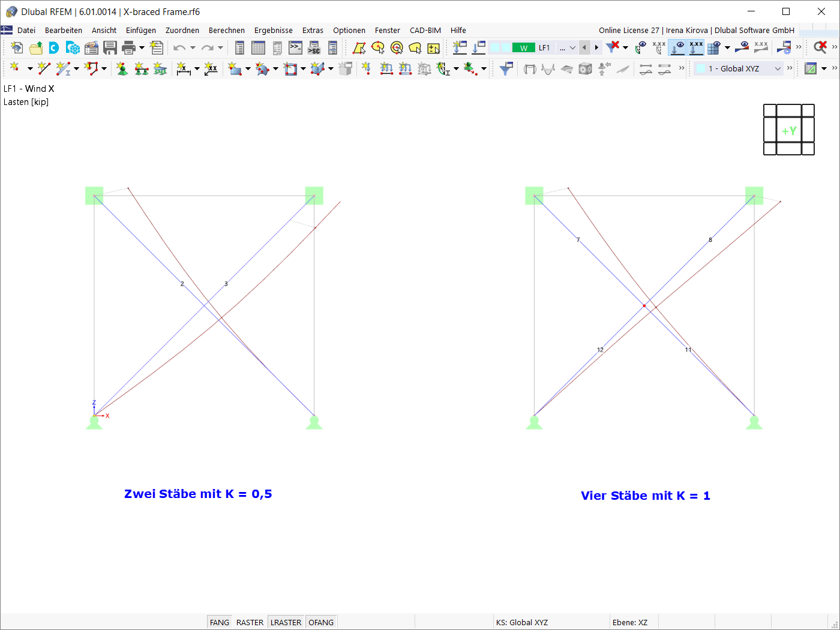Toggle FANG snap in status bar

[220, 622]
